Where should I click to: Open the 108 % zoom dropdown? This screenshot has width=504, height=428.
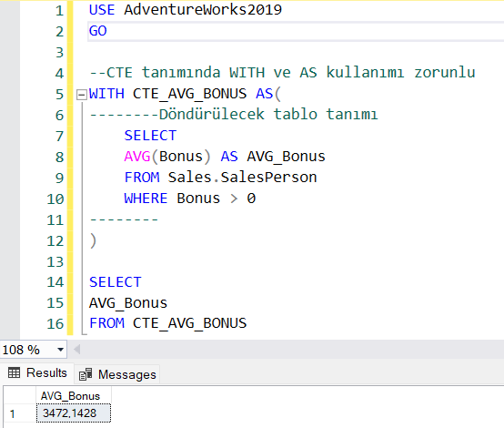pos(60,350)
